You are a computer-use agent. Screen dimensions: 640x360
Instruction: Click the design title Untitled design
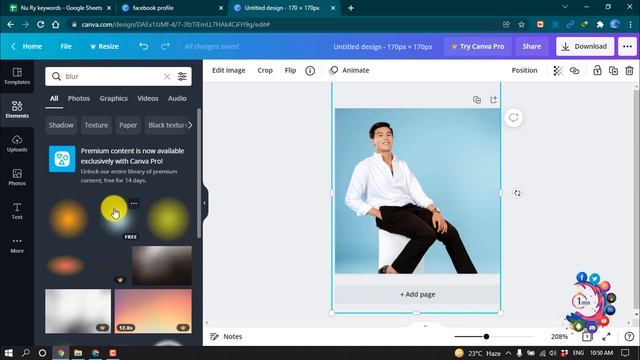tap(382, 47)
